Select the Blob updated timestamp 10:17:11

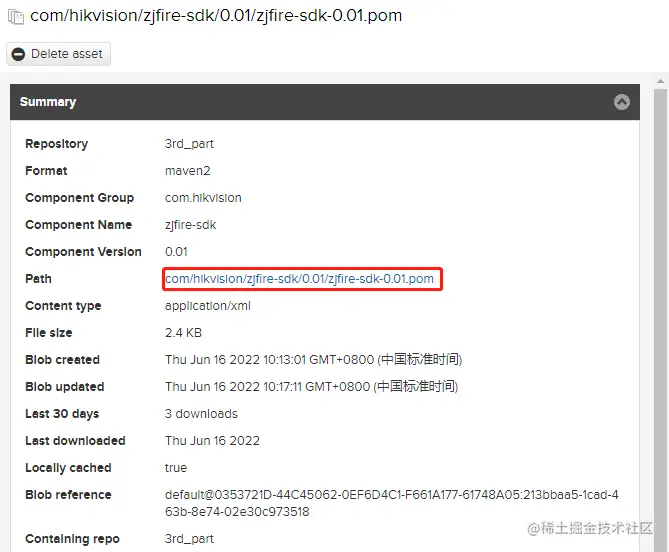[311, 386]
